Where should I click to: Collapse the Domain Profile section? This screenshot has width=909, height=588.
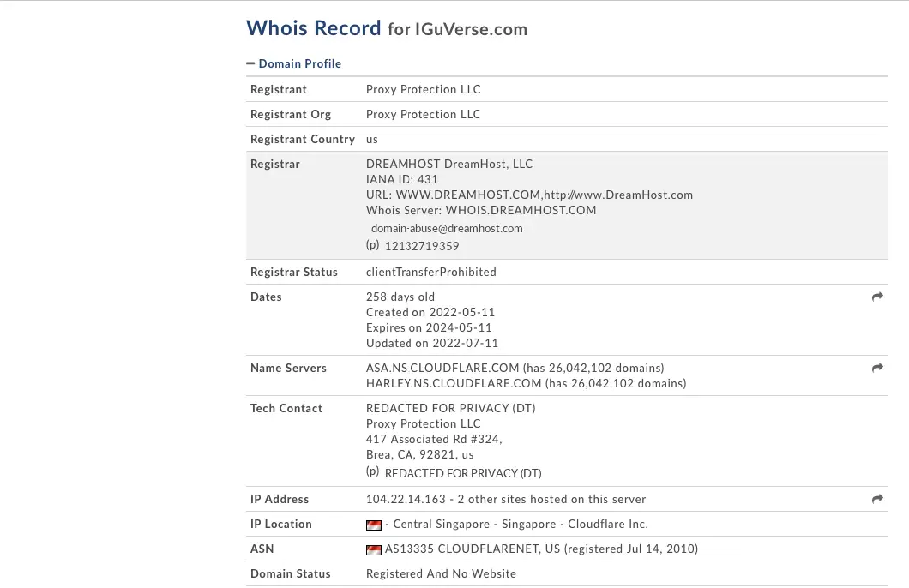coord(294,63)
